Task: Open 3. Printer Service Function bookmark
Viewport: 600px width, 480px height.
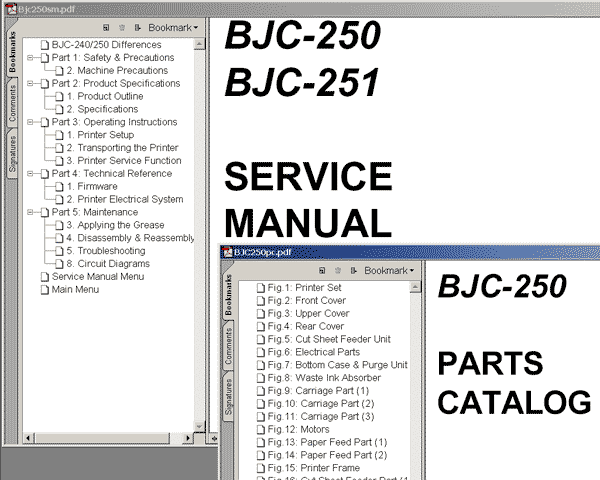Action: tap(124, 160)
